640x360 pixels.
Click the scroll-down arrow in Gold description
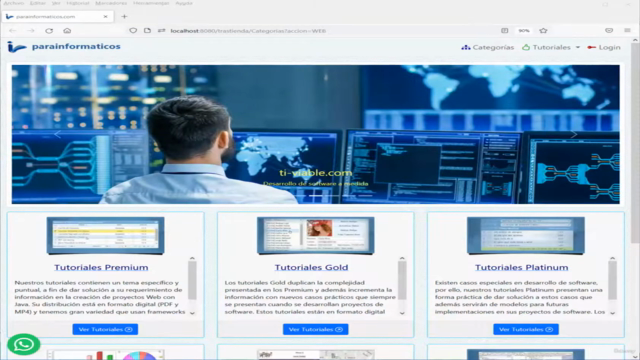coord(402,313)
